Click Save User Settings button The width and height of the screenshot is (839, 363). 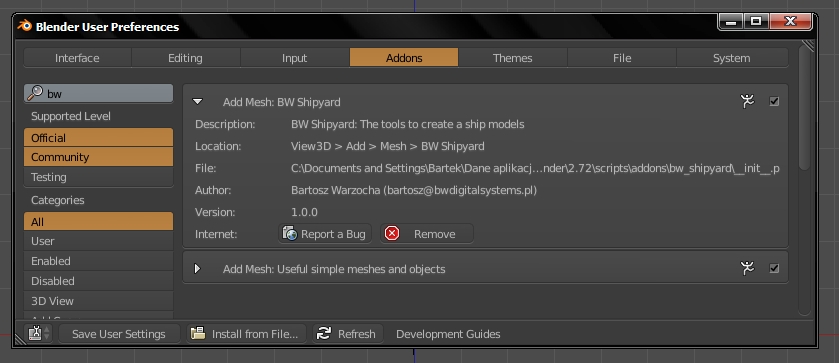[119, 334]
